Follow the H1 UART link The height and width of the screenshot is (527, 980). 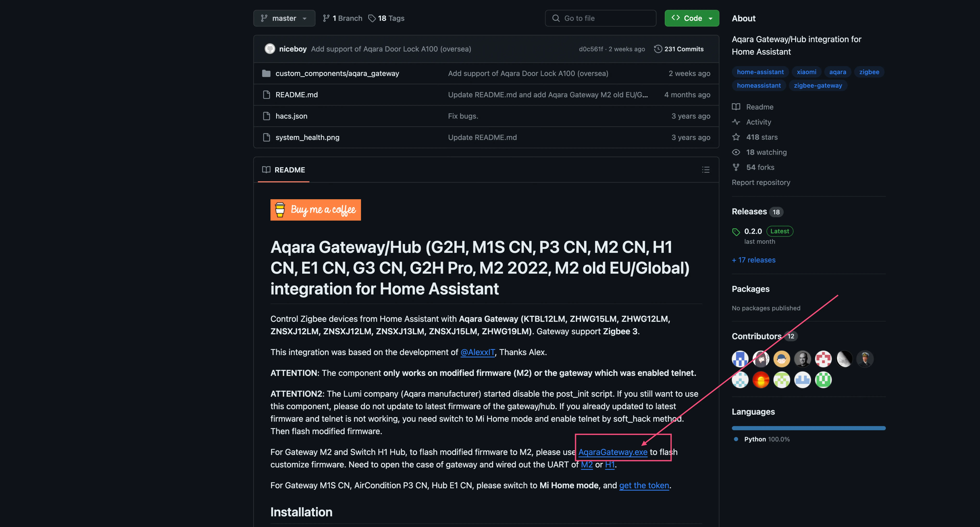610,465
